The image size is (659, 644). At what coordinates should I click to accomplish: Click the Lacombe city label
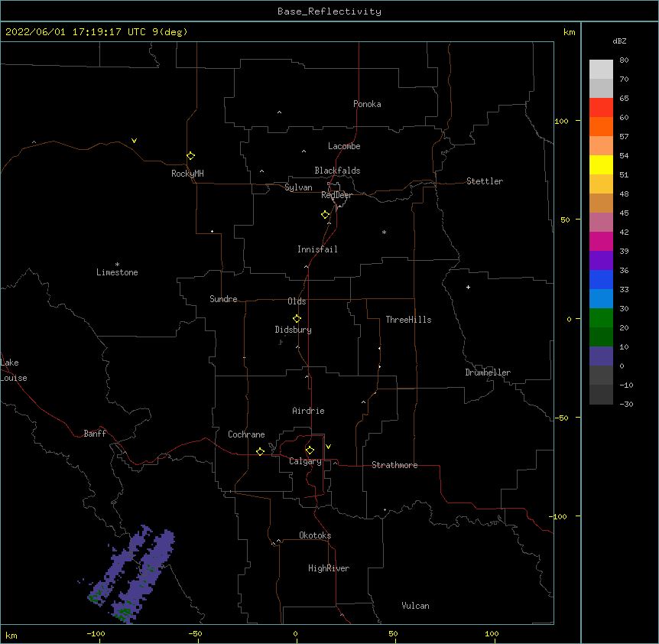[x=344, y=146]
